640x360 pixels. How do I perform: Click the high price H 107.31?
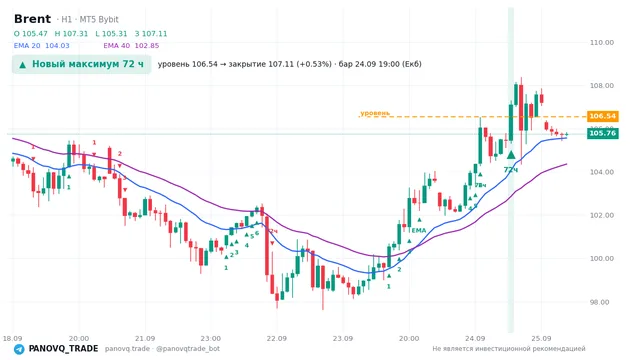[x=71, y=34]
